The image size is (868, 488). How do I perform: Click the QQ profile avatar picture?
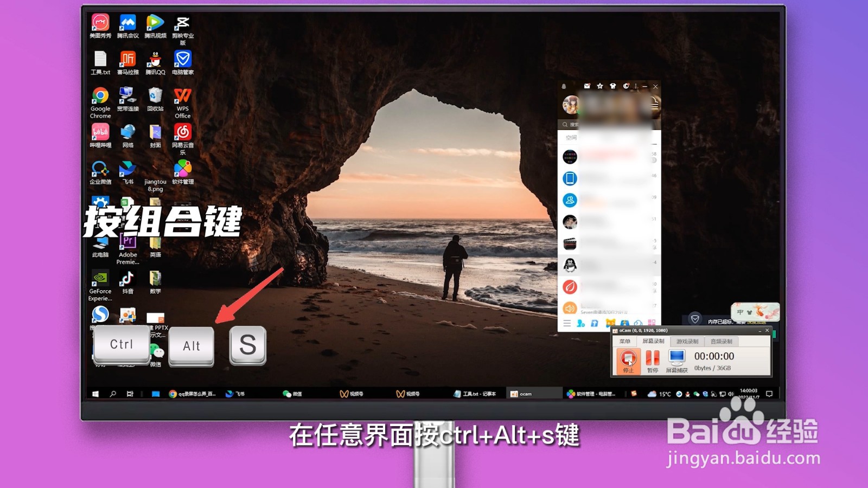570,104
